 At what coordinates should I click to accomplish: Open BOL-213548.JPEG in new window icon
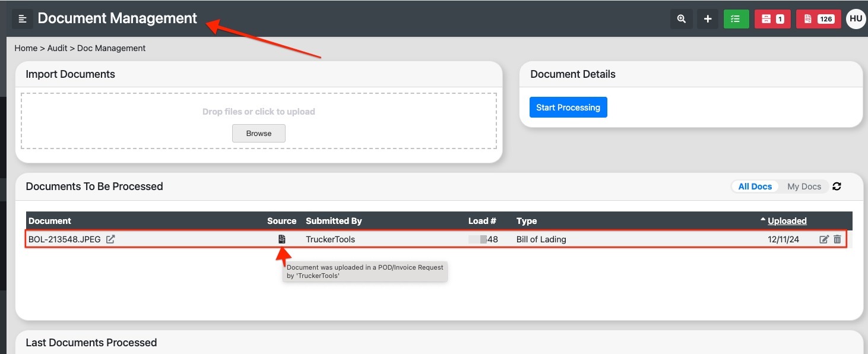(x=110, y=239)
